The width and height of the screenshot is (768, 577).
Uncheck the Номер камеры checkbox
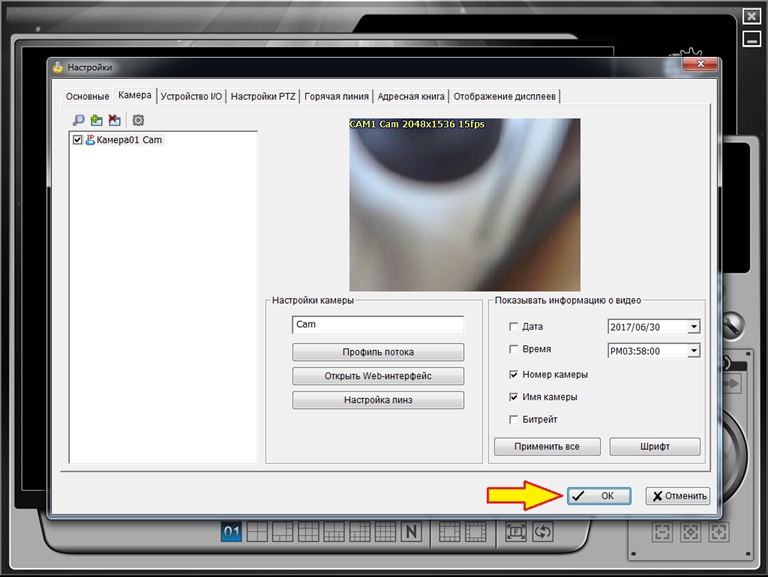[x=514, y=375]
